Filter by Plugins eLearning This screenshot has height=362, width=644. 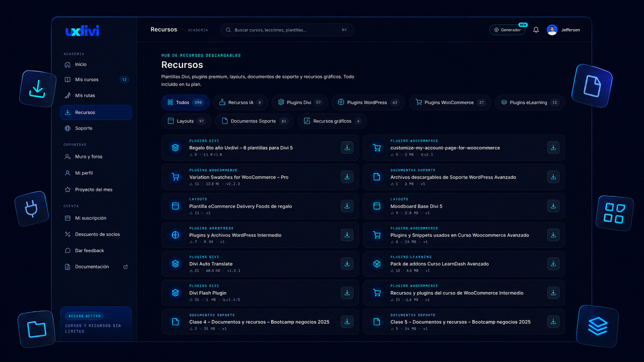pos(530,103)
